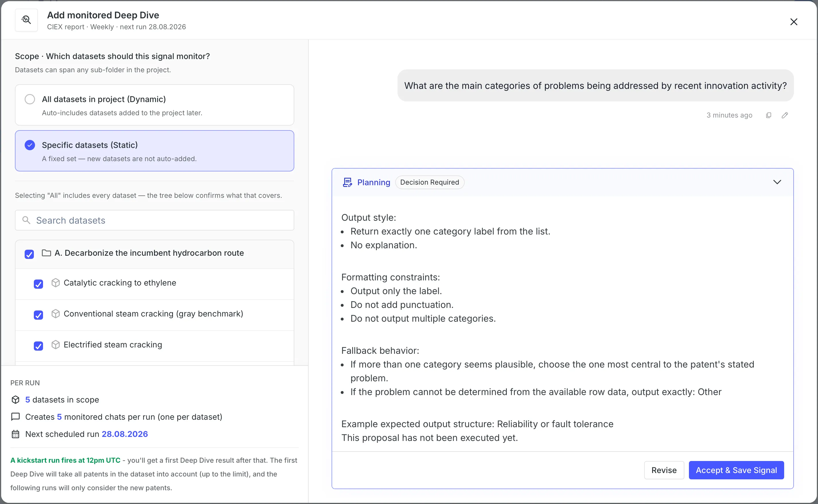Click the Search datasets input field
818x504 pixels.
pos(154,220)
